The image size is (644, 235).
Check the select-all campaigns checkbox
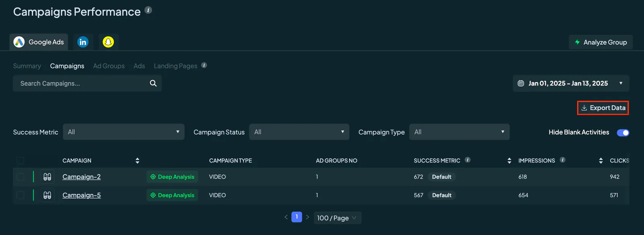tap(21, 161)
